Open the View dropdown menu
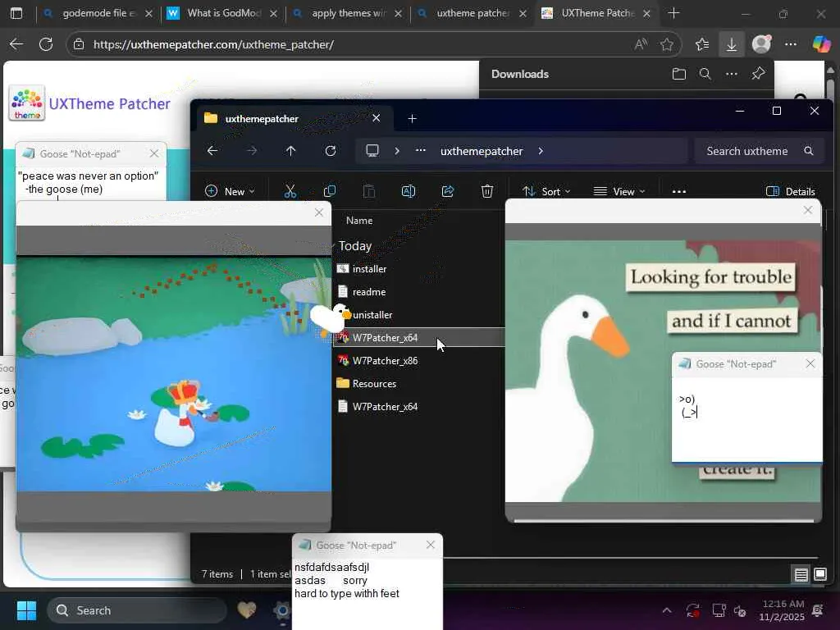Viewport: 840px width, 630px height. [619, 191]
